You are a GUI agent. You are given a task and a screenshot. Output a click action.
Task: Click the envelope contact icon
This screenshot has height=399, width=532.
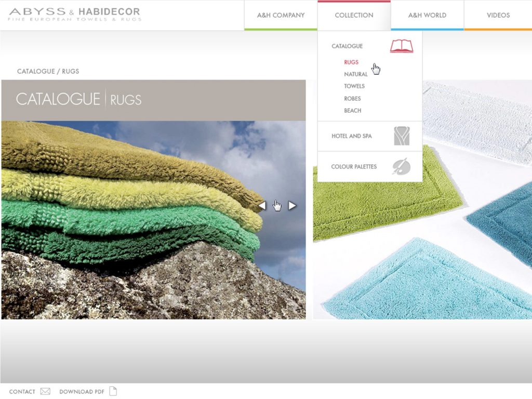tap(45, 391)
